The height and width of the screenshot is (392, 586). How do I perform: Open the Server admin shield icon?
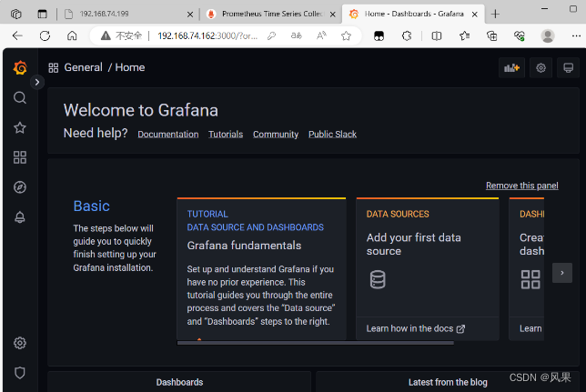click(20, 373)
